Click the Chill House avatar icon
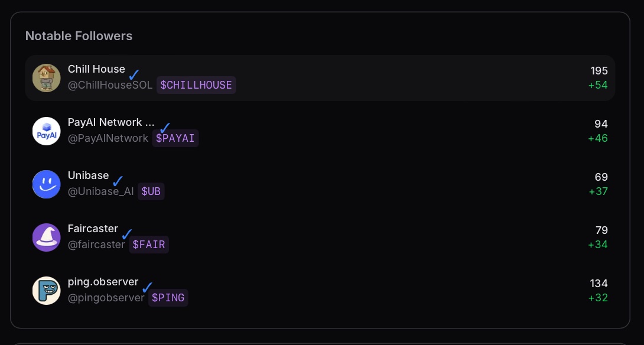The width and height of the screenshot is (644, 345). tap(46, 78)
